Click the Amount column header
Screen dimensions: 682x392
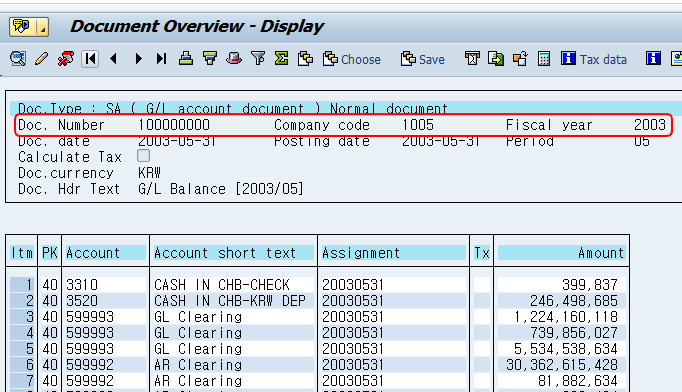562,253
